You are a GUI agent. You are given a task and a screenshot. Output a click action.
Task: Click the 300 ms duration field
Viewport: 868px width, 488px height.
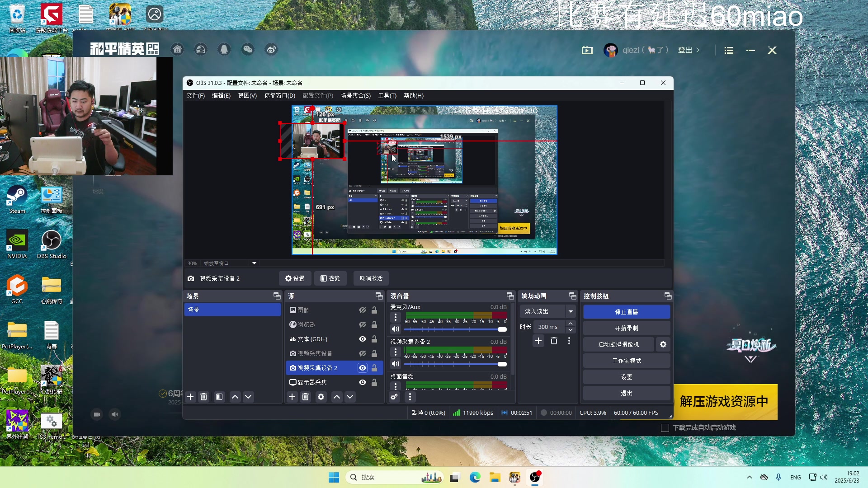click(550, 327)
